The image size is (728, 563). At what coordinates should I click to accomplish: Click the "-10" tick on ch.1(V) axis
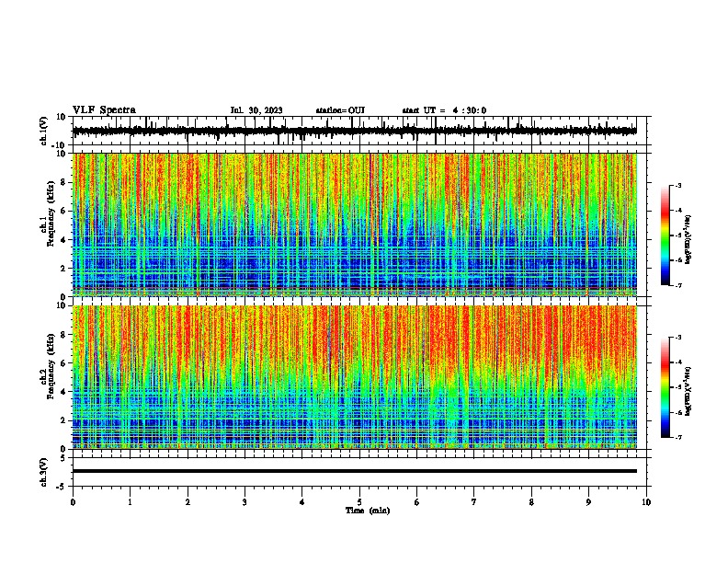[x=60, y=145]
